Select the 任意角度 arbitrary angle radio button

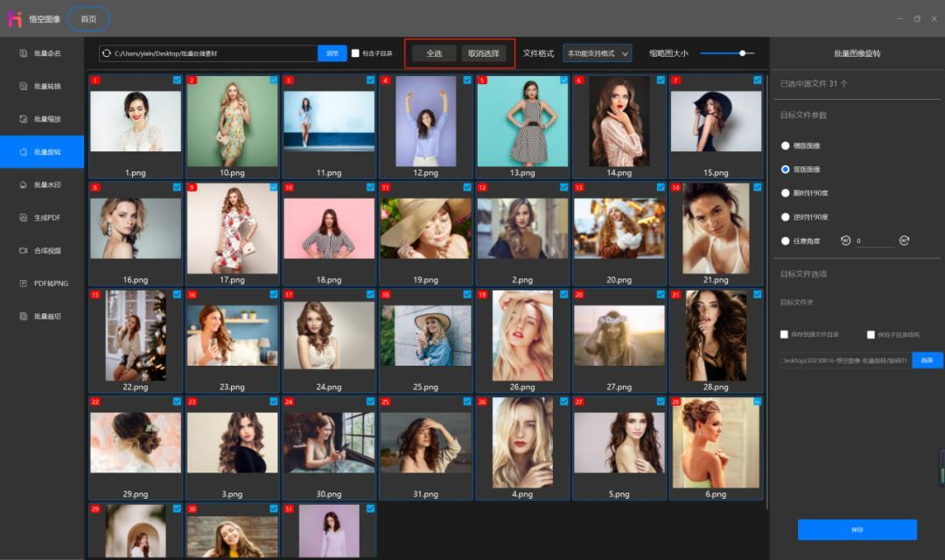tap(785, 241)
